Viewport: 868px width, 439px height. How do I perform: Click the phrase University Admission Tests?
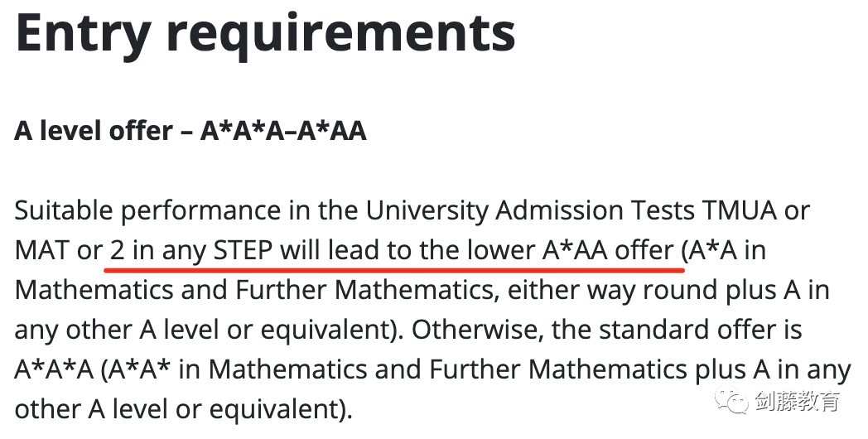529,211
